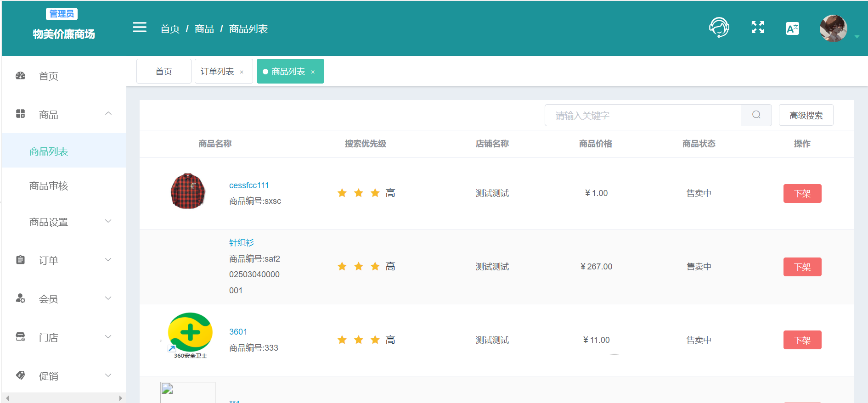This screenshot has height=403, width=868.
Task: Close the 订单列表 tab
Action: coord(242,72)
